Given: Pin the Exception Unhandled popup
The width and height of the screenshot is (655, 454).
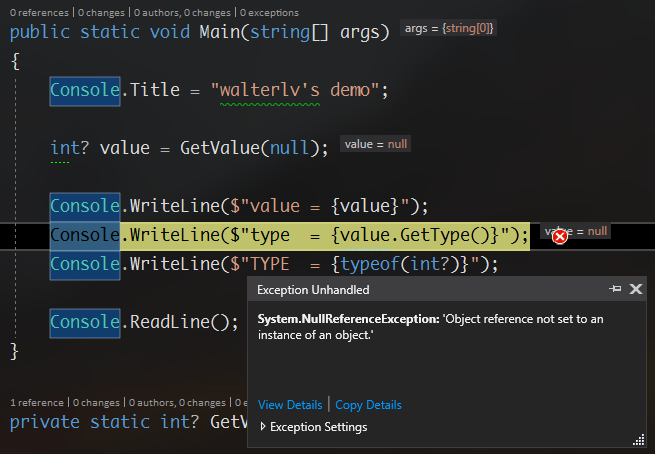Looking at the screenshot, I should 615,289.
